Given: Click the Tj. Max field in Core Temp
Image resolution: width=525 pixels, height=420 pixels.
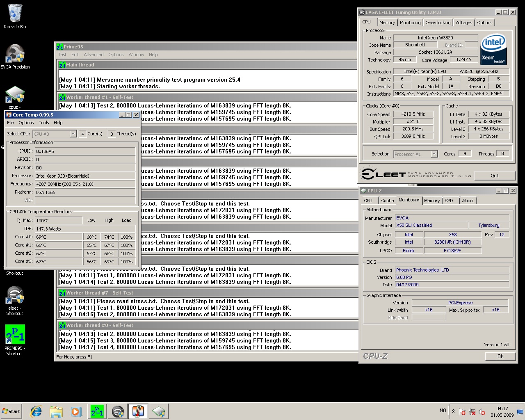Looking at the screenshot, I should (59, 221).
